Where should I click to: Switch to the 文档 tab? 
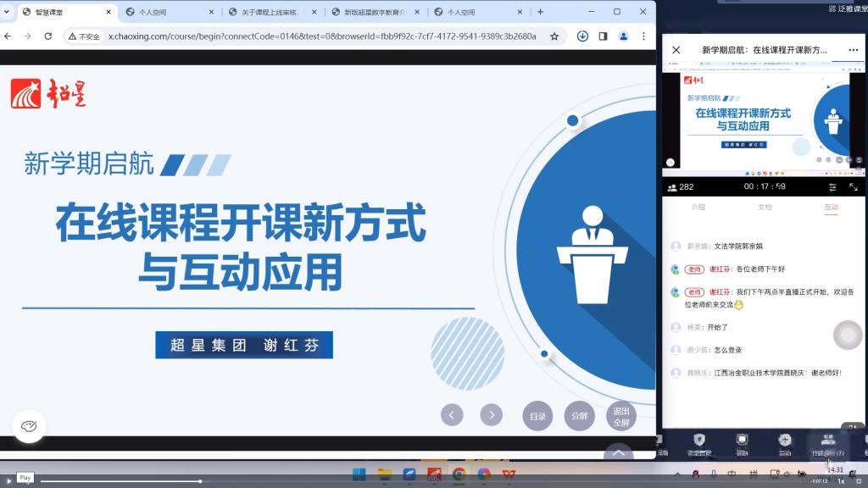[x=765, y=208]
